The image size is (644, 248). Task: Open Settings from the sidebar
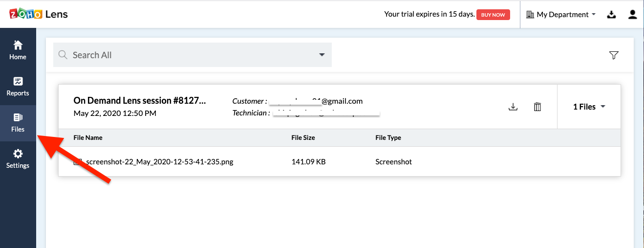point(18,159)
